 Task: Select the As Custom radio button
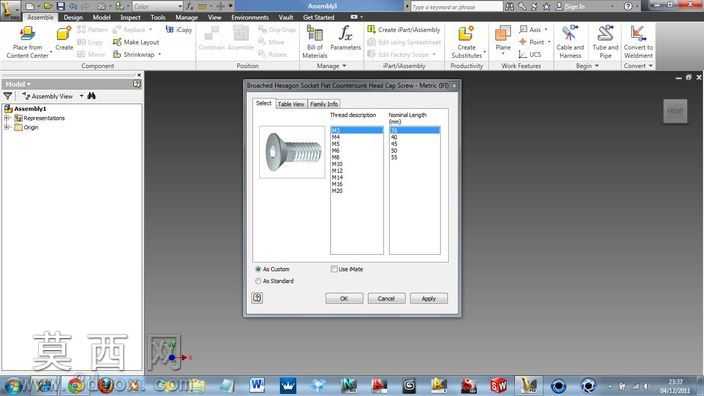pos(258,269)
